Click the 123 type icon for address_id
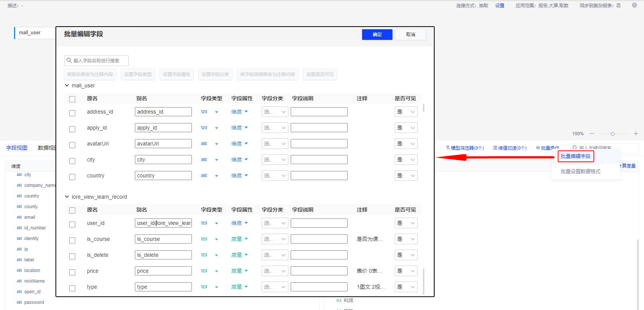Image resolution: width=644 pixels, height=310 pixels. (204, 112)
